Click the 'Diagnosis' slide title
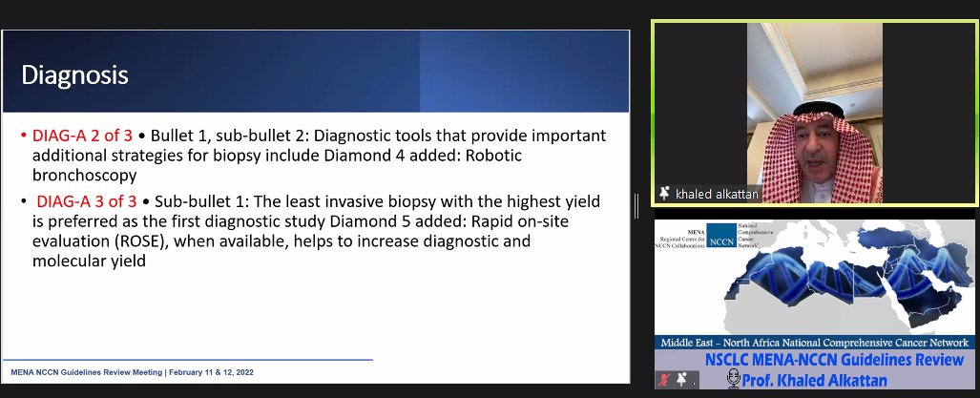This screenshot has height=398, width=980. point(75,75)
